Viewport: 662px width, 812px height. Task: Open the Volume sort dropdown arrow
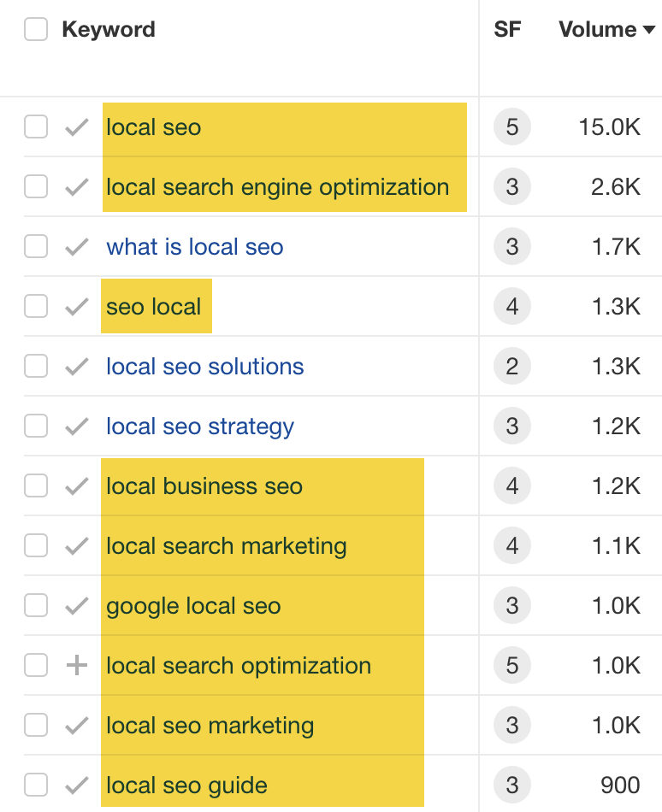[648, 30]
